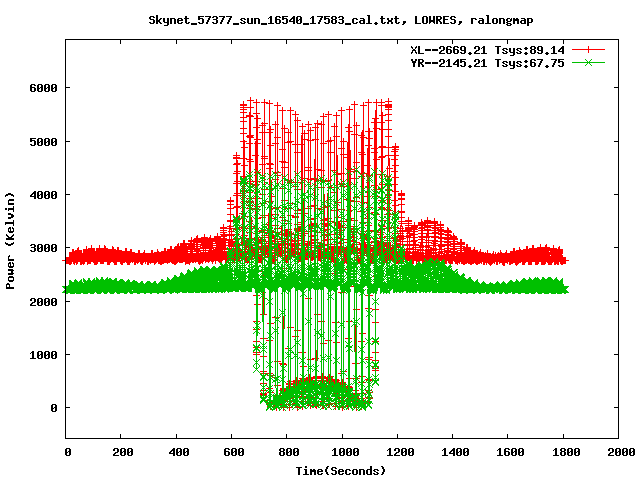640x480 pixels.
Task: Click the 400 x-axis tick label
Action: point(179,452)
